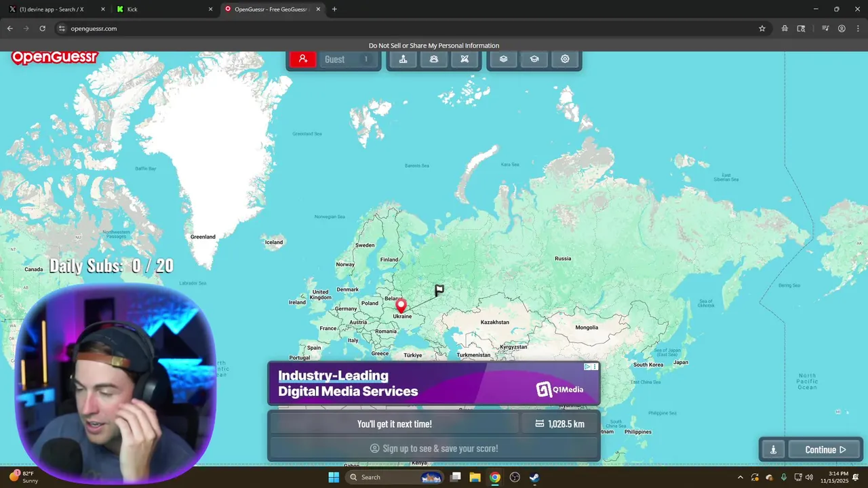Select the crossed-swords challenge mode icon
Screen dimensions: 868x488
click(x=465, y=59)
